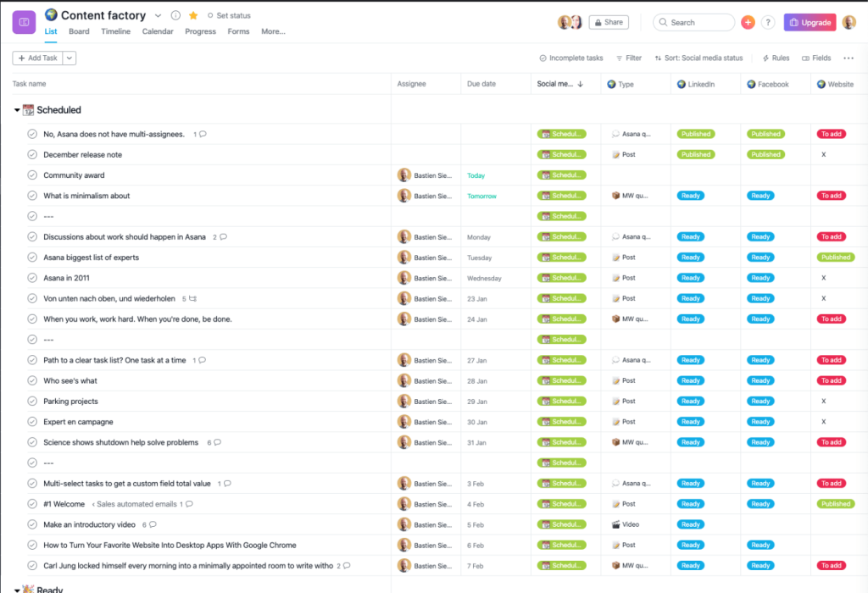Switch to the Timeline tab

(x=115, y=32)
